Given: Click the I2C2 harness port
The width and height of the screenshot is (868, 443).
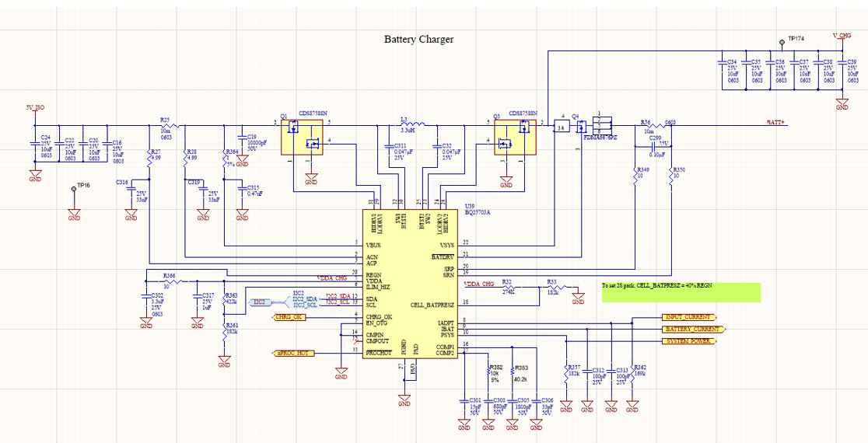Looking at the screenshot, I should tap(260, 302).
